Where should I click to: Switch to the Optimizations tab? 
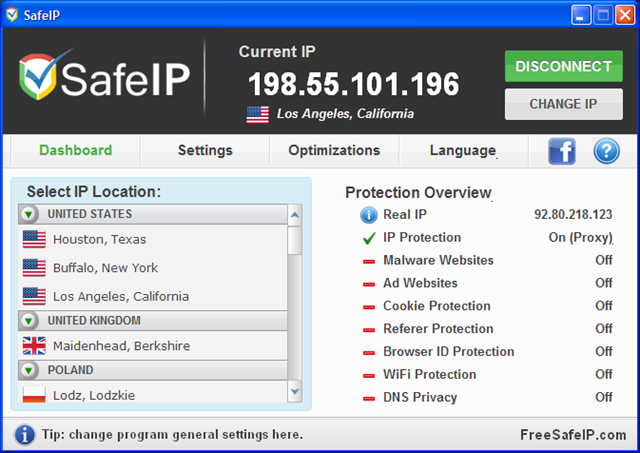(x=334, y=150)
